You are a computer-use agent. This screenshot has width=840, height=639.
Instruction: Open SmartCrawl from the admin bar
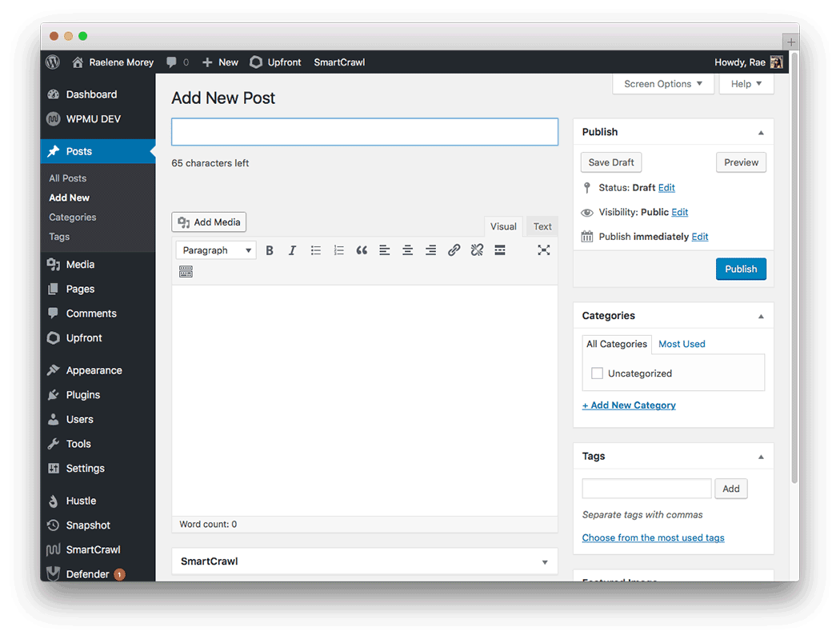click(x=338, y=62)
